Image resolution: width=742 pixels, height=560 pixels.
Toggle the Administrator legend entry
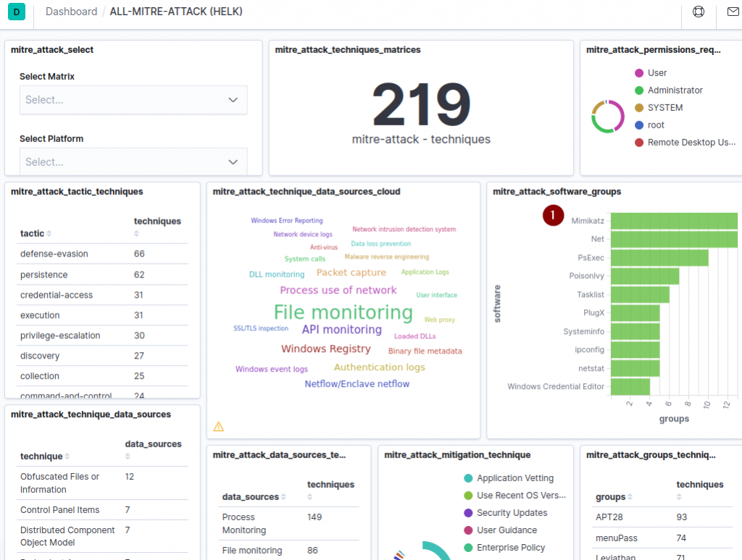coord(668,91)
